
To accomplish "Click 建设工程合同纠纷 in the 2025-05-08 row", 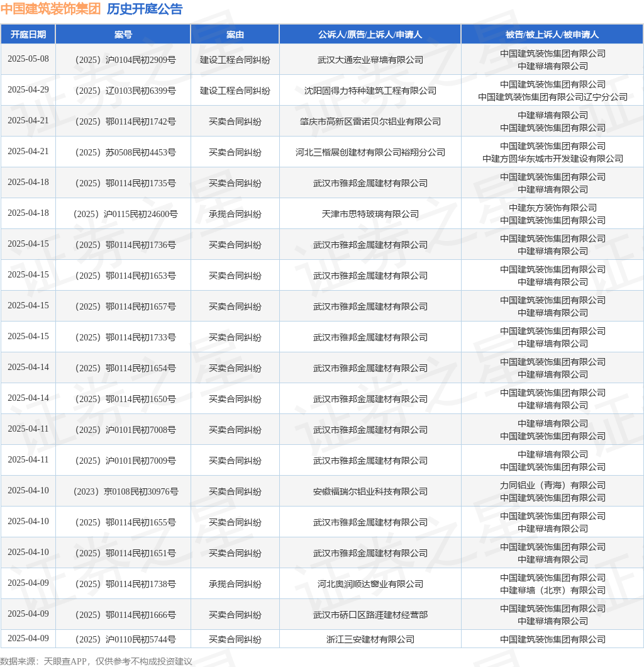I will coord(235,60).
